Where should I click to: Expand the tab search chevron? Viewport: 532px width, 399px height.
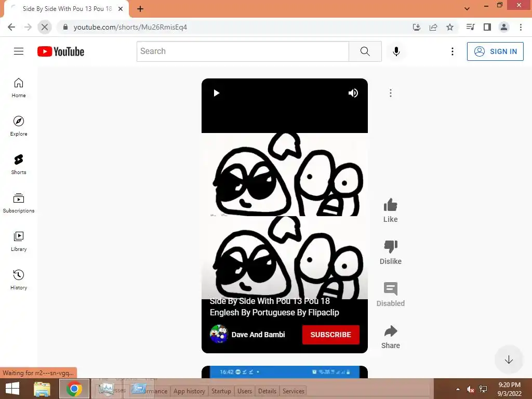pyautogui.click(x=467, y=9)
